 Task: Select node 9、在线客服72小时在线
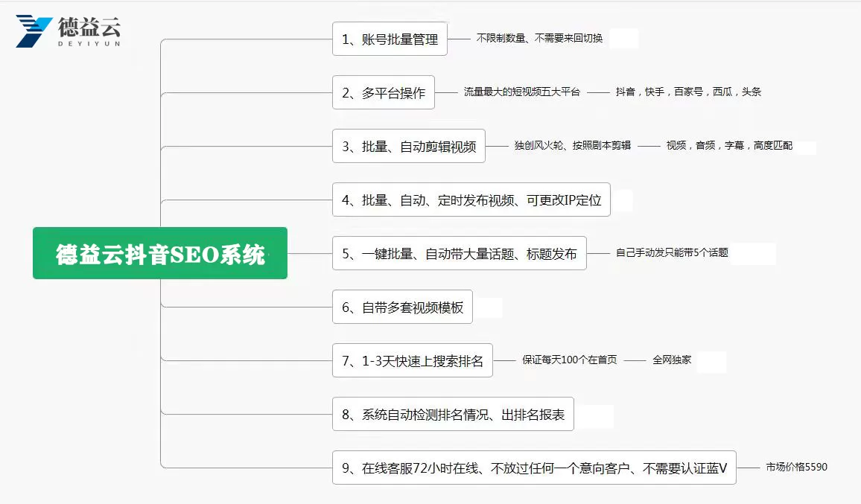click(x=534, y=468)
